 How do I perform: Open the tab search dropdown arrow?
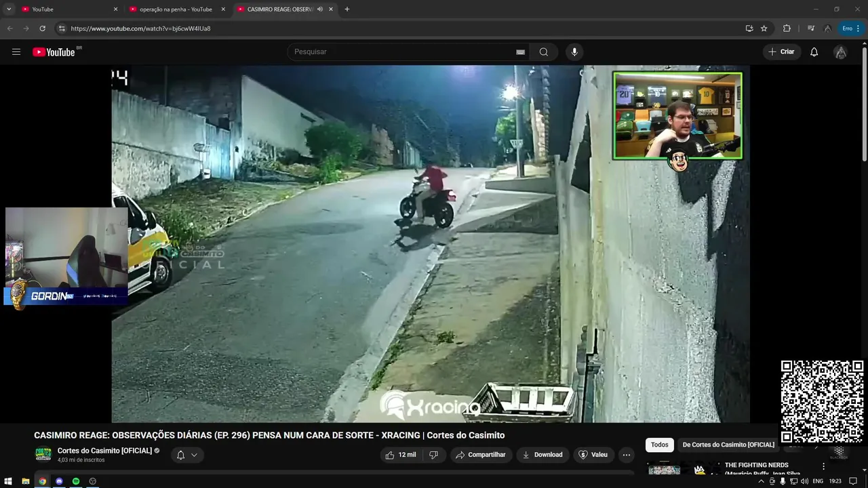tap(9, 9)
